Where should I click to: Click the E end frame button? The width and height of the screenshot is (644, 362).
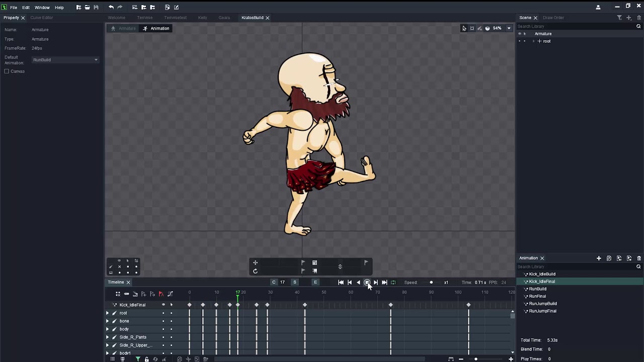[315, 283]
